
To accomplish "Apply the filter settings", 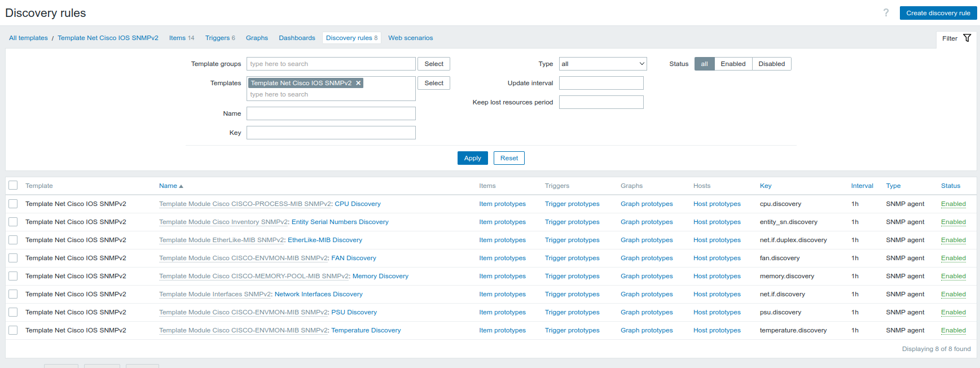I will coord(472,158).
